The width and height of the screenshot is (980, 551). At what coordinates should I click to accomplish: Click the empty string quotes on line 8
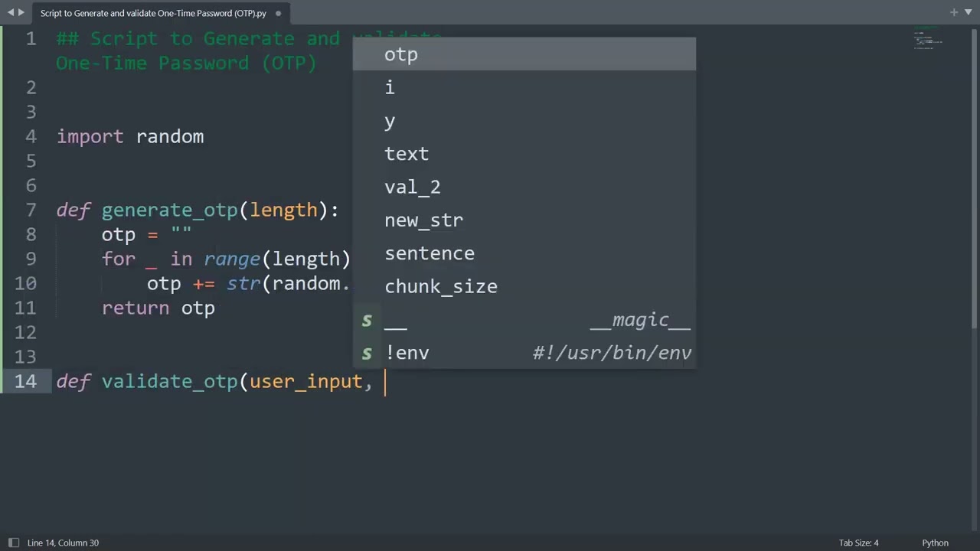pyautogui.click(x=181, y=231)
